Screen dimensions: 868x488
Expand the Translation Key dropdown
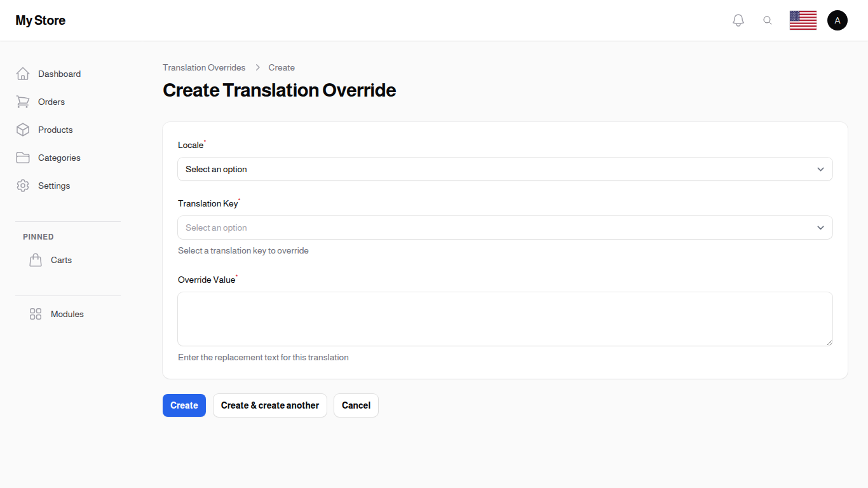[505, 227]
